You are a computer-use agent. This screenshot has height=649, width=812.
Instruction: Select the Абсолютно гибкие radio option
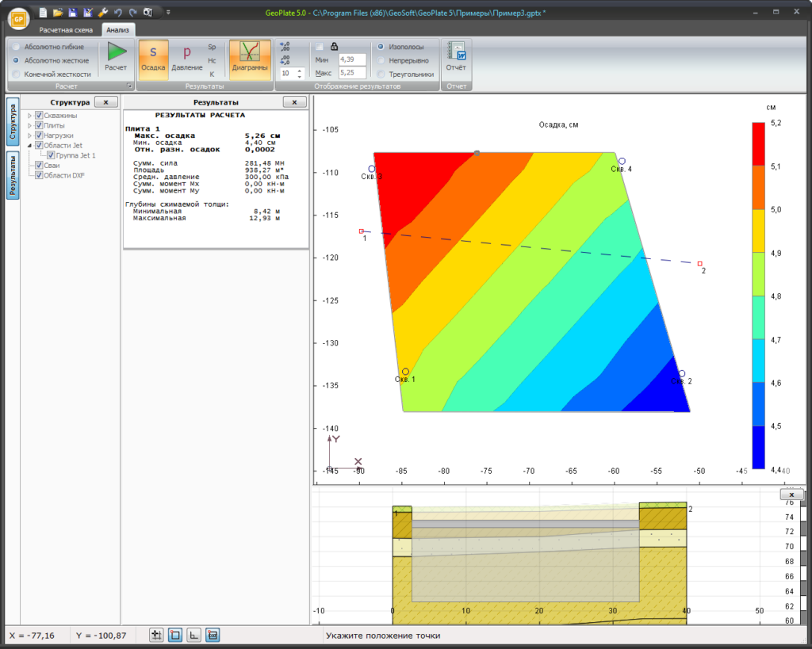[17, 47]
